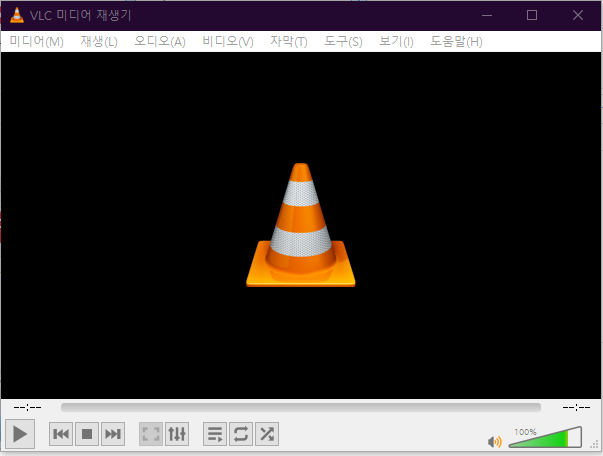Open extended settings and effects dialog

pos(177,434)
